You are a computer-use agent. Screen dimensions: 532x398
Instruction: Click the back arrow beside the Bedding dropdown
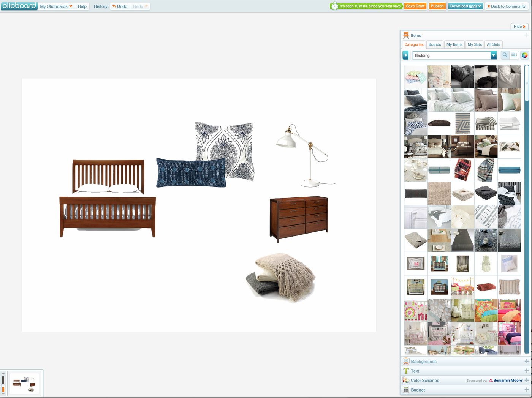click(405, 55)
